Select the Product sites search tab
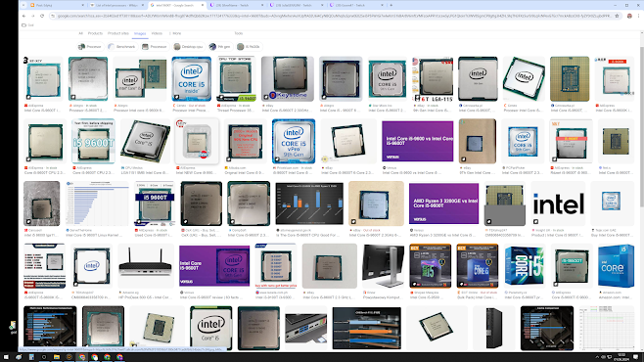The image size is (644, 362). click(x=117, y=33)
